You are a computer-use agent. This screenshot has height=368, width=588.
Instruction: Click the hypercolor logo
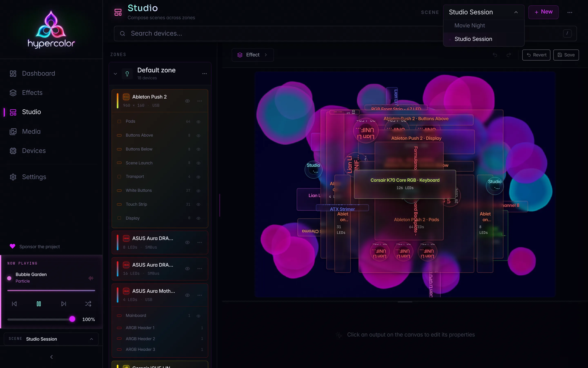tap(51, 29)
